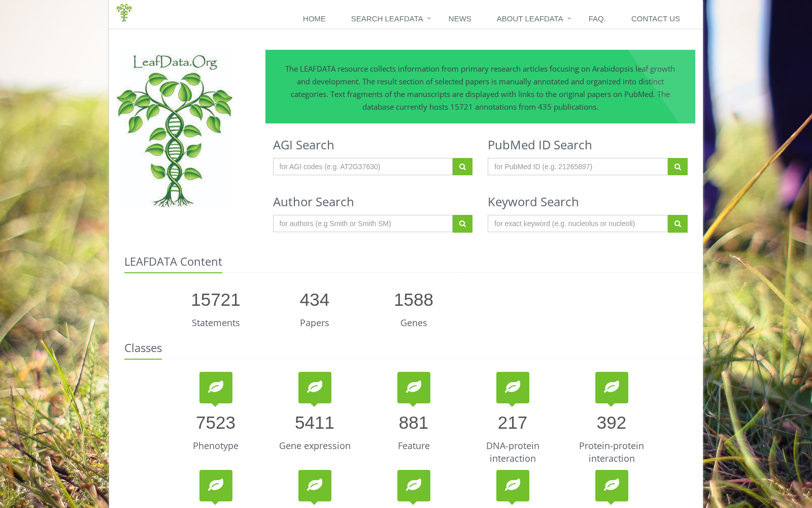Click the AGI Search heading
Screen dimensions: 812x508
pyautogui.click(x=303, y=145)
